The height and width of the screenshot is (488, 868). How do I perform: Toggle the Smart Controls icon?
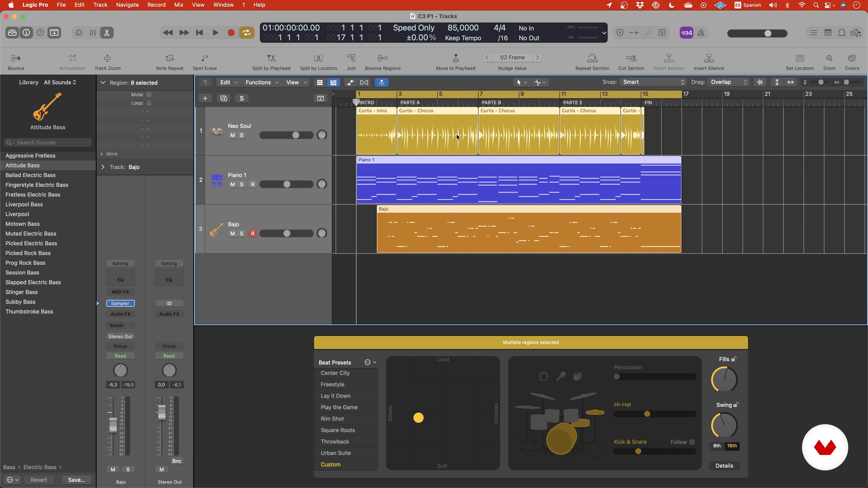coord(78,33)
